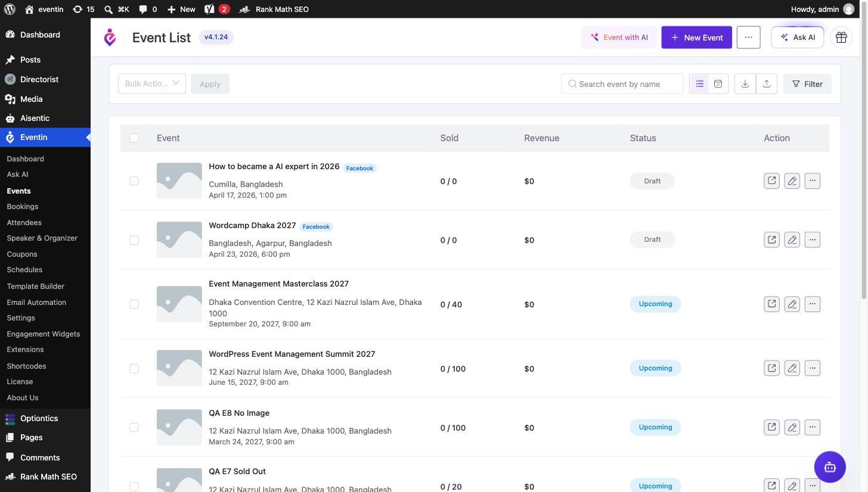
Task: Open the Directorist sidebar menu
Action: pyautogui.click(x=39, y=79)
